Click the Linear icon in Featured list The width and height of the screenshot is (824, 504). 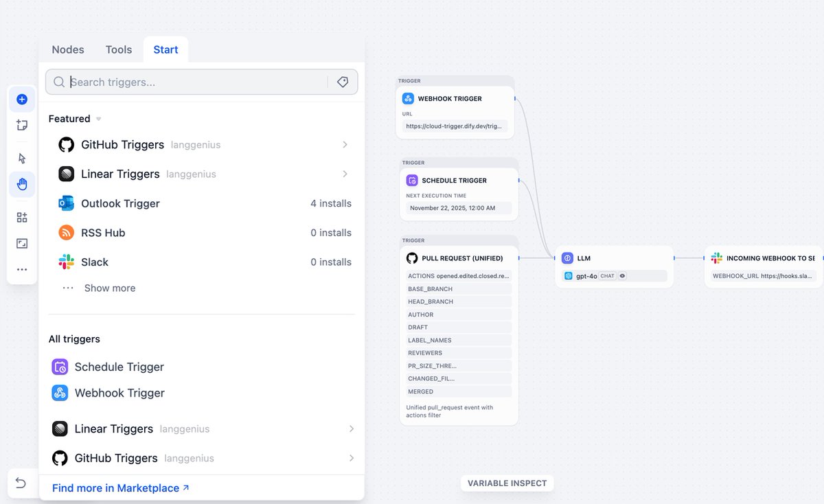click(x=67, y=174)
